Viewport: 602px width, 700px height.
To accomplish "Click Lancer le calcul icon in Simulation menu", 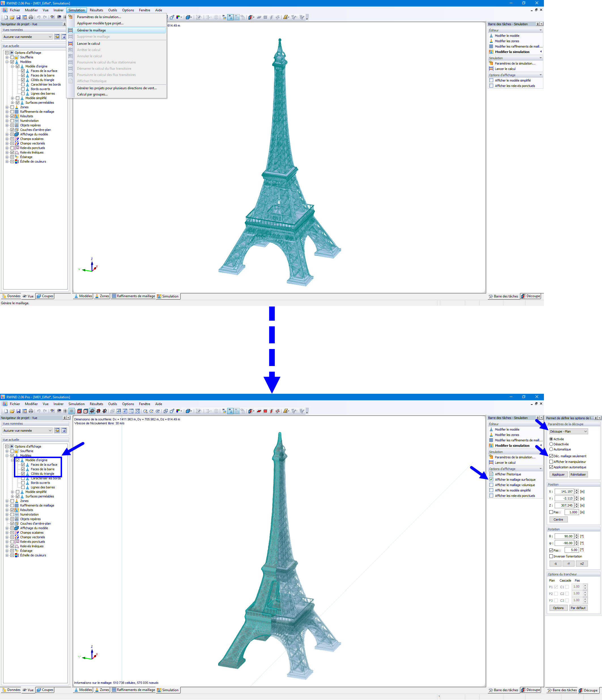I will click(71, 44).
